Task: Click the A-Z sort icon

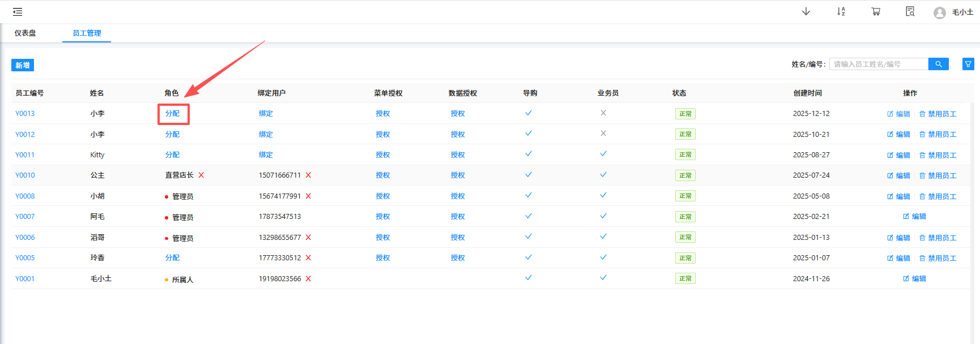Action: pyautogui.click(x=841, y=12)
